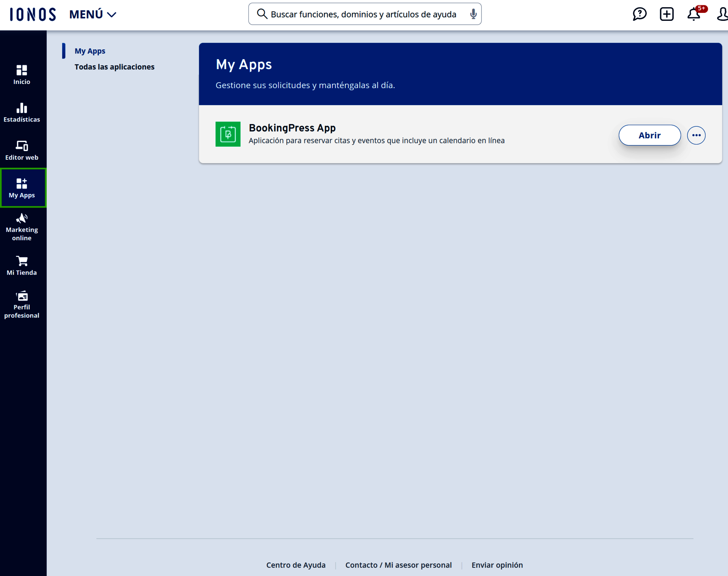Select My Apps in the sidebar
The image size is (728, 576).
click(23, 188)
